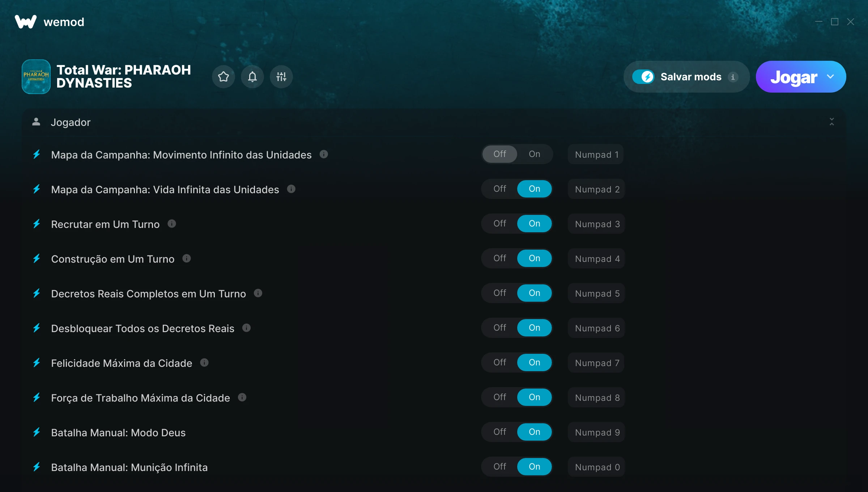Turn on Movimento Infinito das Unidades
Image resolution: width=868 pixels, height=492 pixels.
(534, 154)
